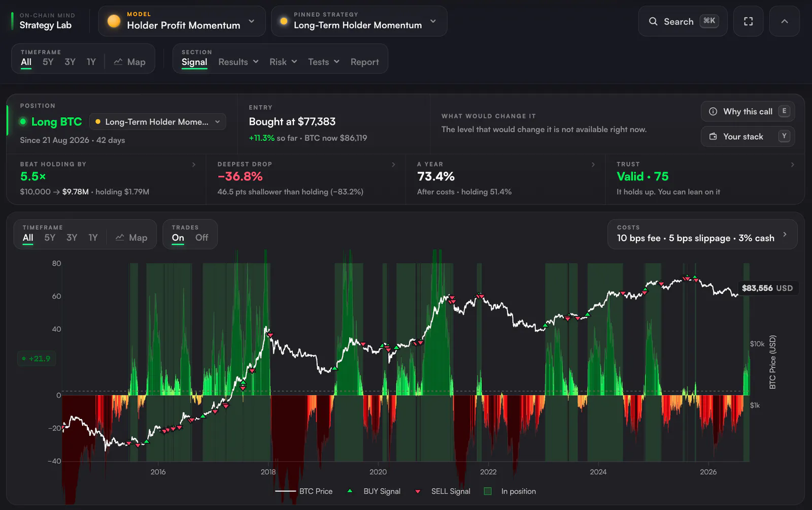Image resolution: width=812 pixels, height=510 pixels.
Task: Click the fullscreen expand icon
Action: click(748, 21)
